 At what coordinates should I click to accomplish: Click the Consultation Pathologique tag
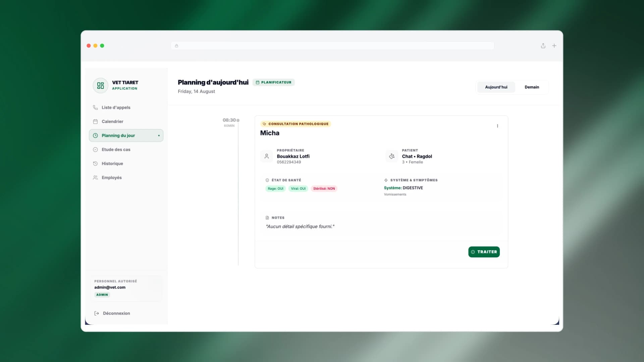point(296,124)
